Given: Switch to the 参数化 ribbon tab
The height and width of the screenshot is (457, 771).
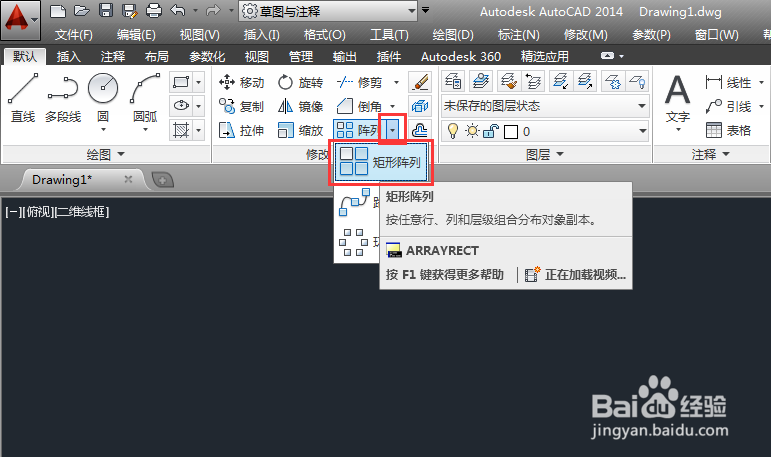Looking at the screenshot, I should [x=207, y=57].
